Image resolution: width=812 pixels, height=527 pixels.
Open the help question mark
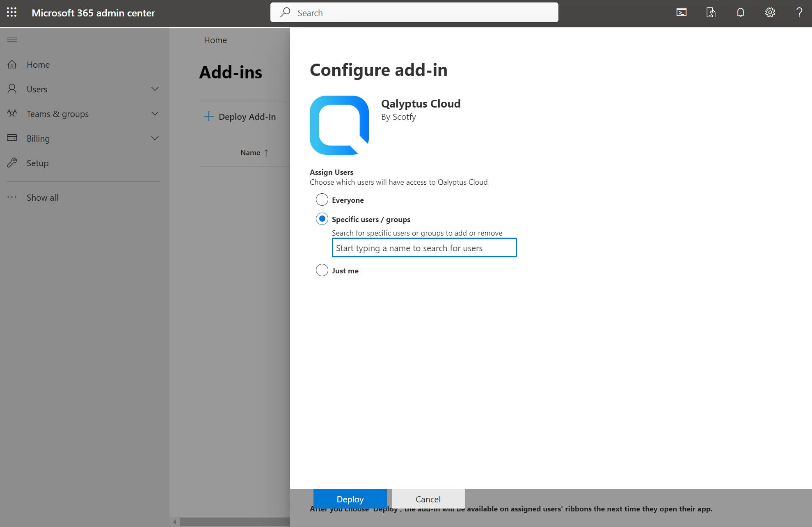(799, 12)
